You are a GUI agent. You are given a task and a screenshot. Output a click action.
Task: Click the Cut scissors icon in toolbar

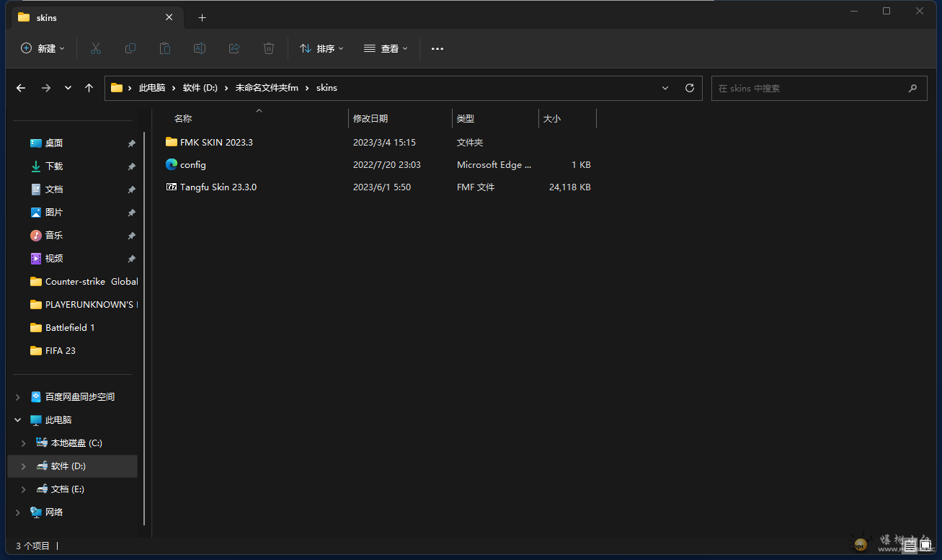96,48
